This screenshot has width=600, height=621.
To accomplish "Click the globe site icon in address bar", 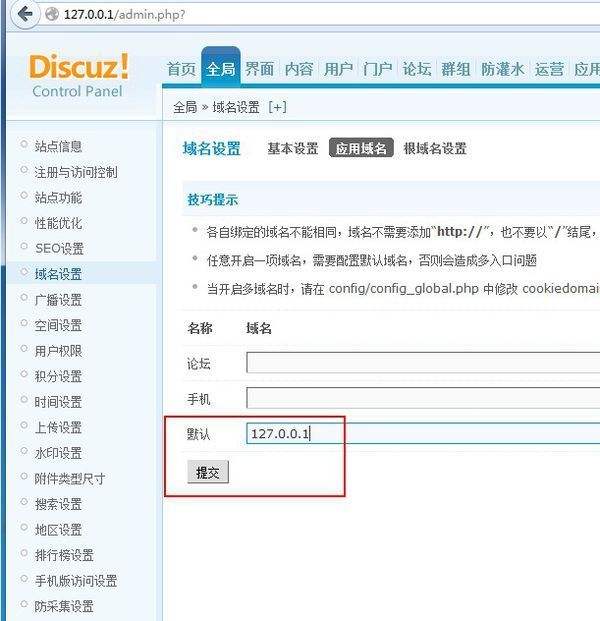I will tap(52, 15).
